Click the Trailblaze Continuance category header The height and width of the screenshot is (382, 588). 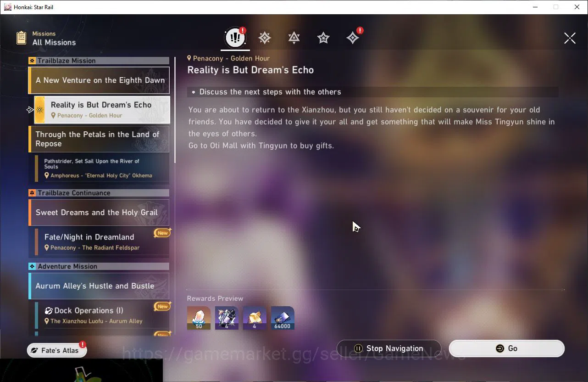tap(99, 193)
